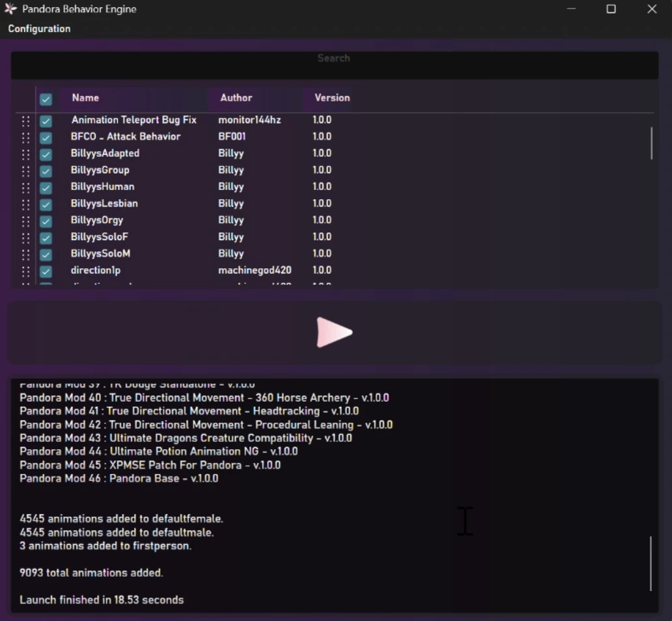Click the mod list vertical scrollbar

[x=651, y=143]
